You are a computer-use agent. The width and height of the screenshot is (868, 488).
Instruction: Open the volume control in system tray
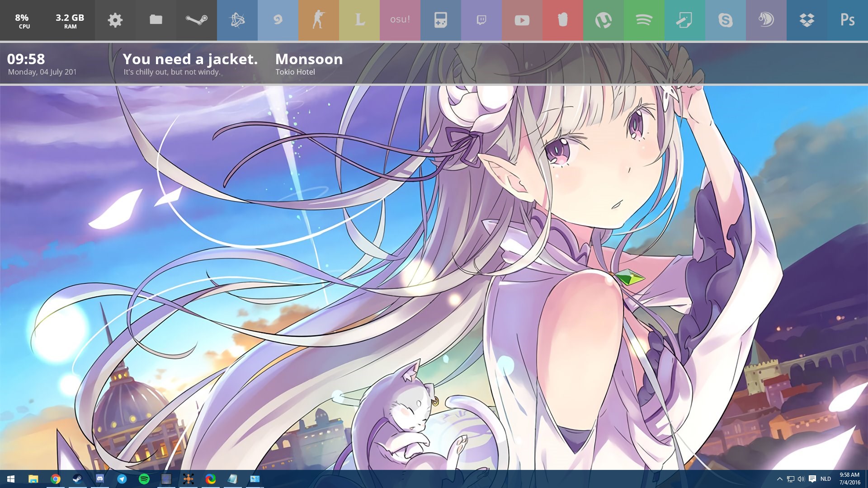pyautogui.click(x=801, y=479)
